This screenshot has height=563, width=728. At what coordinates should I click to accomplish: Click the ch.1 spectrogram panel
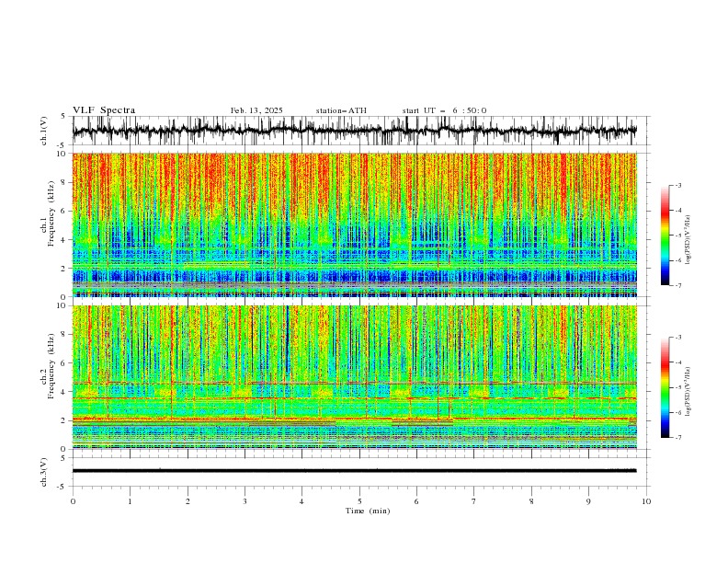(x=355, y=224)
